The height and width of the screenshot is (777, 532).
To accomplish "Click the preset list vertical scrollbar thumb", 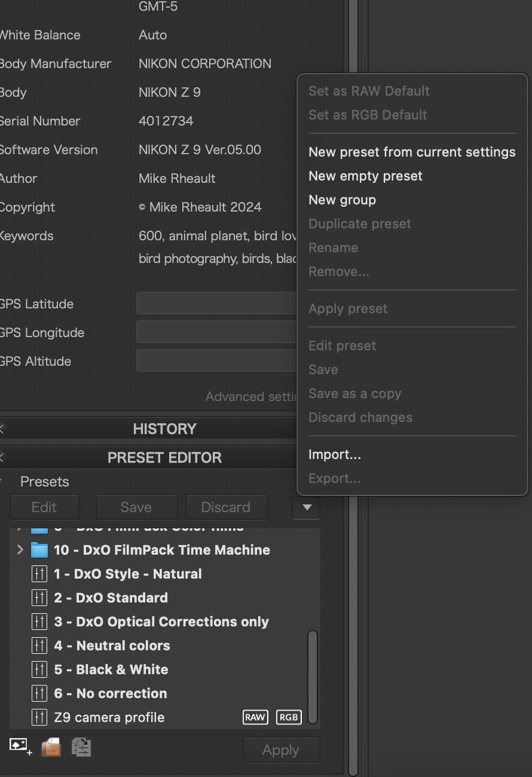I will tap(313, 677).
